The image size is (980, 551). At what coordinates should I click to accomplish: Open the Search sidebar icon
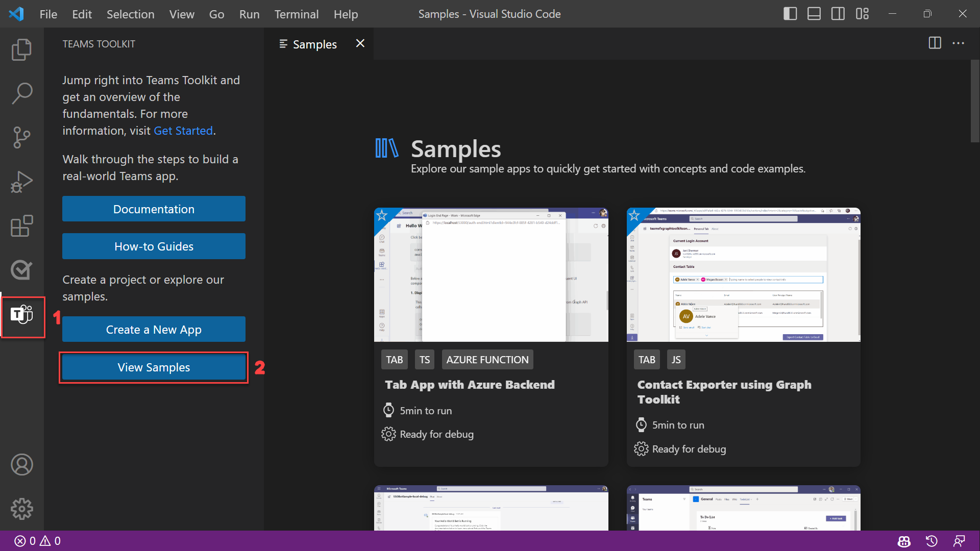coord(21,92)
